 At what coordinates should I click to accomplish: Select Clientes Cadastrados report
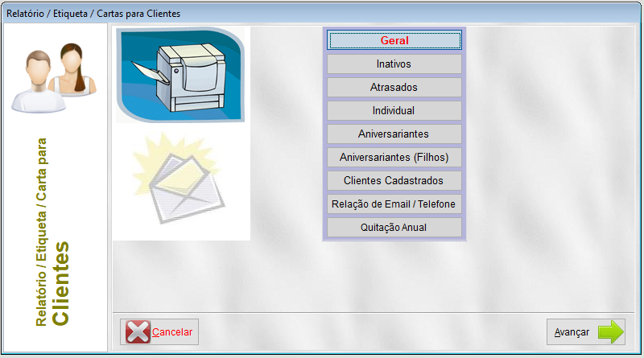(x=394, y=181)
